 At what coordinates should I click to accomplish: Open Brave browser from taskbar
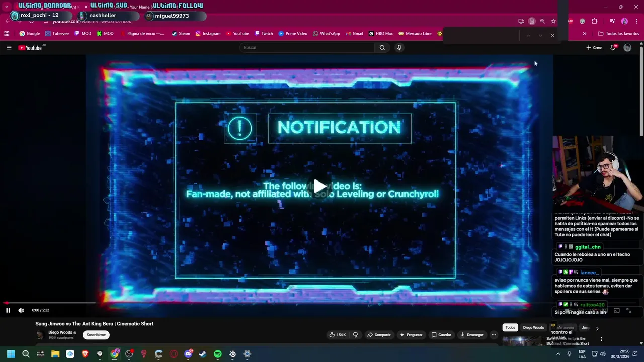pyautogui.click(x=85, y=354)
